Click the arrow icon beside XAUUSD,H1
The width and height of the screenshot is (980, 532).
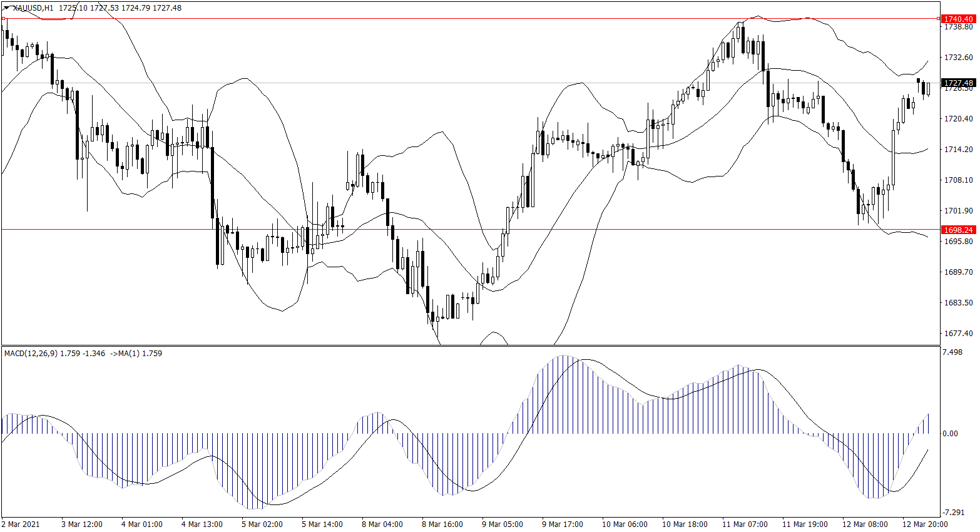6,8
